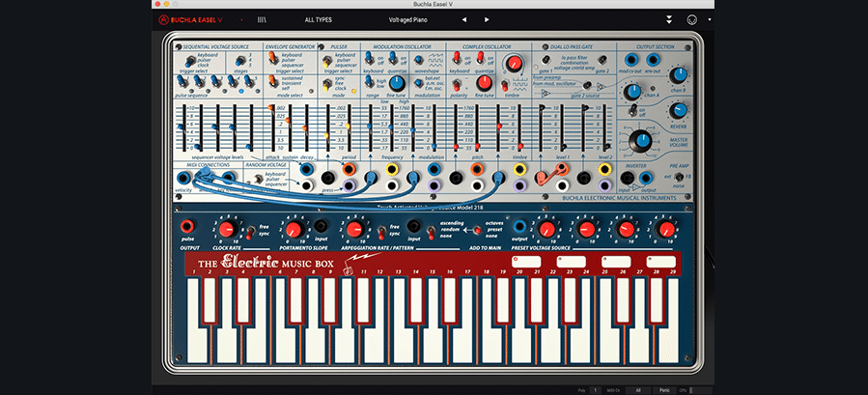The width and height of the screenshot is (868, 395).
Task: Open advanced panel with double-down arrows
Action: point(669,20)
